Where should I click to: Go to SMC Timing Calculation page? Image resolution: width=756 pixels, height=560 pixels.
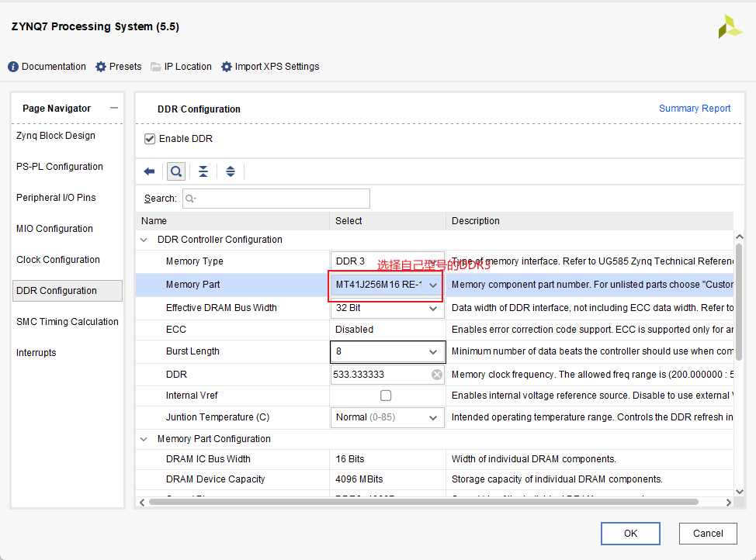[x=68, y=322]
